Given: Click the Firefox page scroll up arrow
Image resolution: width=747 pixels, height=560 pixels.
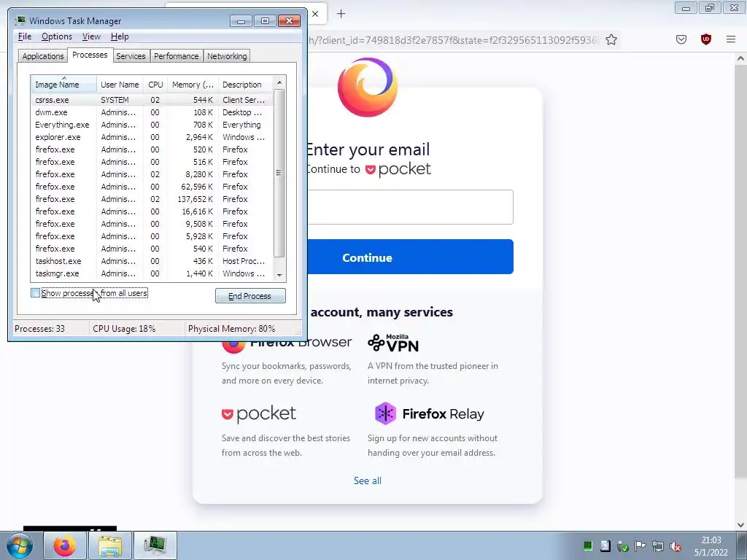Looking at the screenshot, I should click(x=740, y=58).
